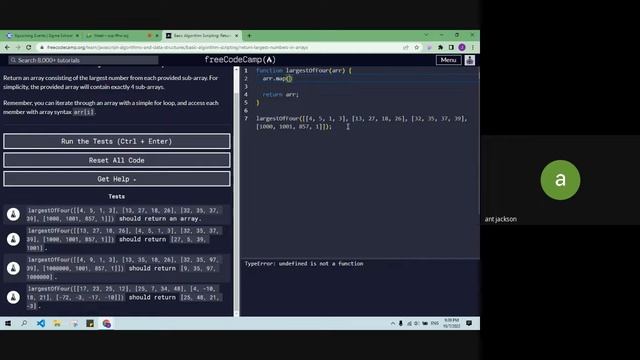Open the user profile avatar on freeCodeCamp
The image size is (640, 360).
470,60
